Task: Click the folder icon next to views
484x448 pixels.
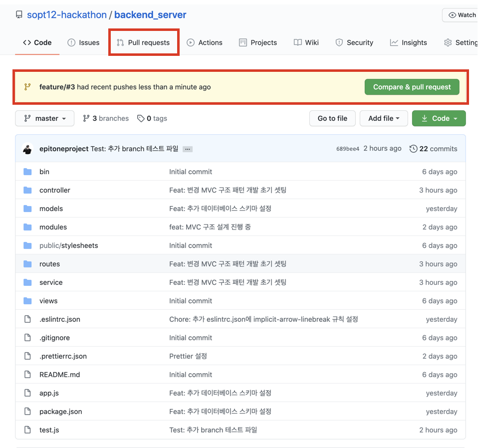Action: [27, 301]
